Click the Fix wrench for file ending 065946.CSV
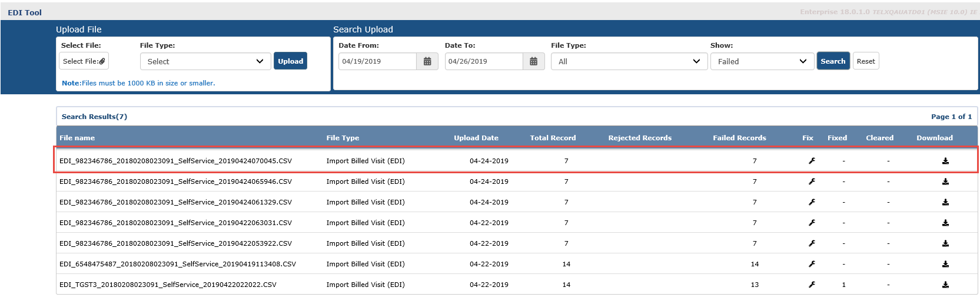Screen dimensions: 980x297 pyautogui.click(x=812, y=181)
